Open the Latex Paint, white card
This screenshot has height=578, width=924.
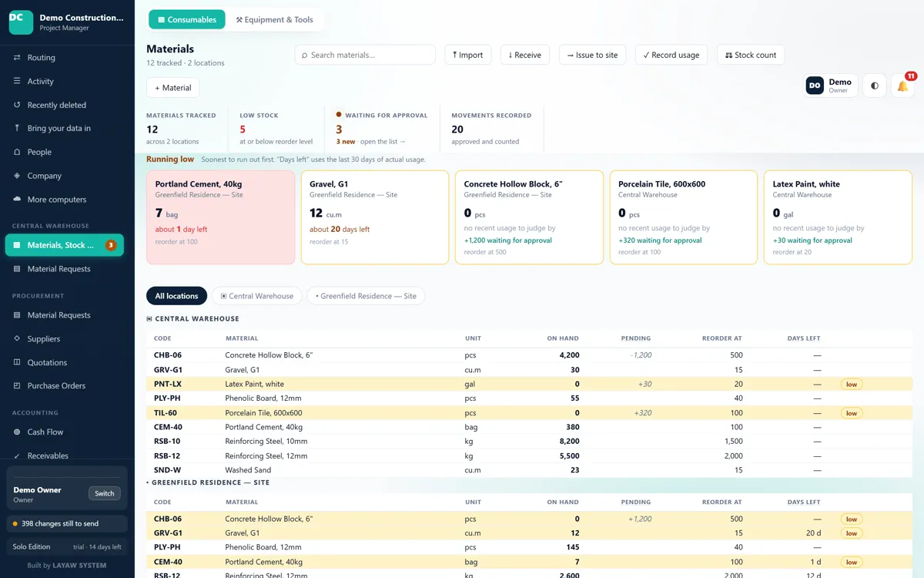click(838, 217)
